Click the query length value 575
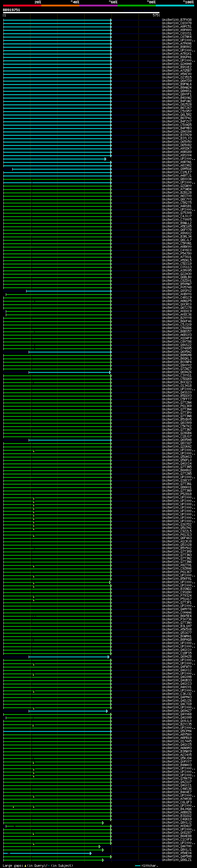This screenshot has height=868, width=197. coord(155,15)
